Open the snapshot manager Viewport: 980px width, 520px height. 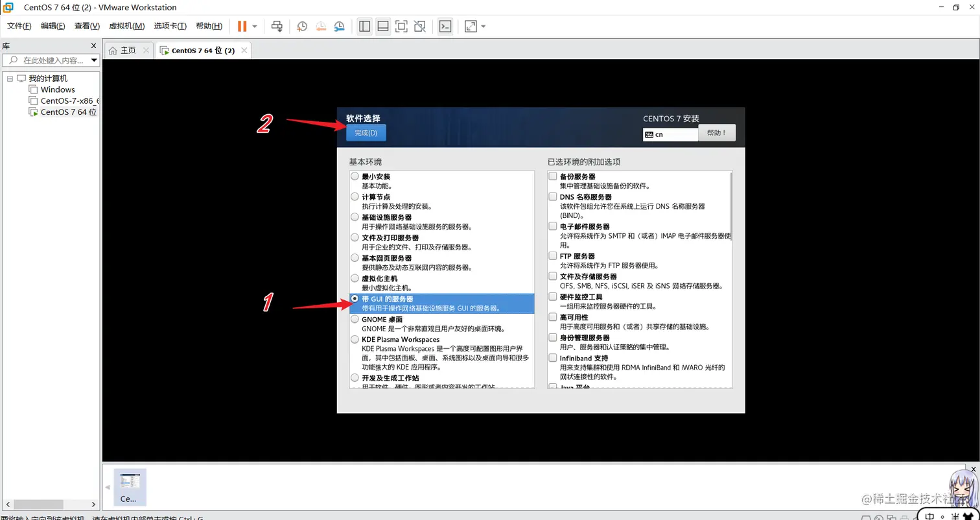tap(340, 26)
